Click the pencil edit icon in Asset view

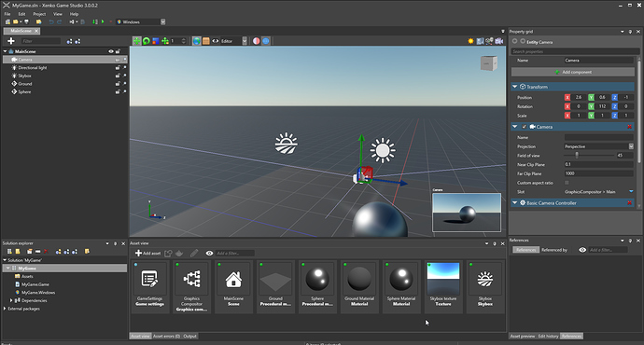pos(194,253)
